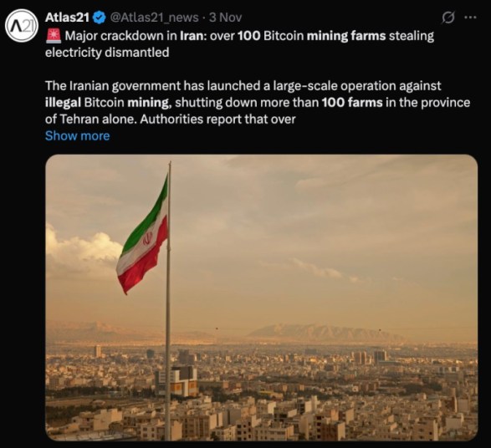Expand the post with Show more
This screenshot has height=448, width=491.
click(x=77, y=135)
